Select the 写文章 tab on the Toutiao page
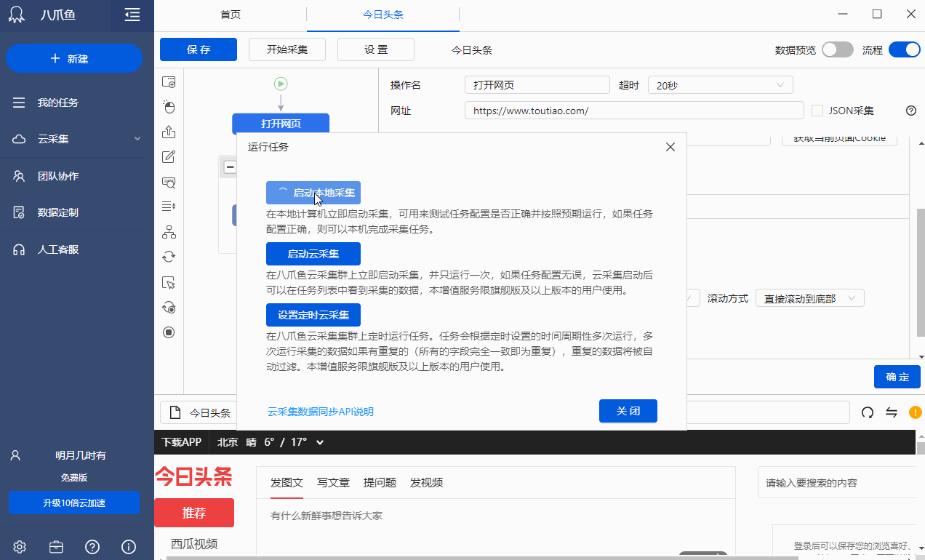The width and height of the screenshot is (925, 560). tap(333, 482)
